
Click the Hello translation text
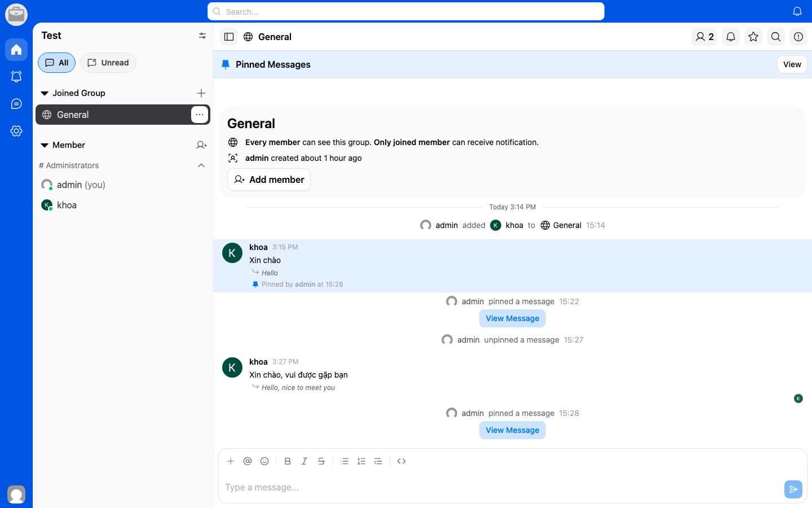(270, 273)
